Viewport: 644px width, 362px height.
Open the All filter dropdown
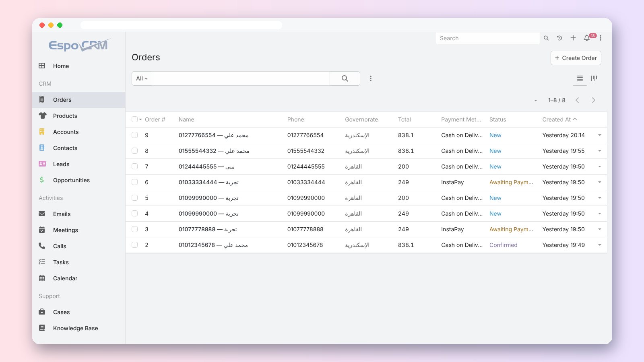(x=142, y=78)
